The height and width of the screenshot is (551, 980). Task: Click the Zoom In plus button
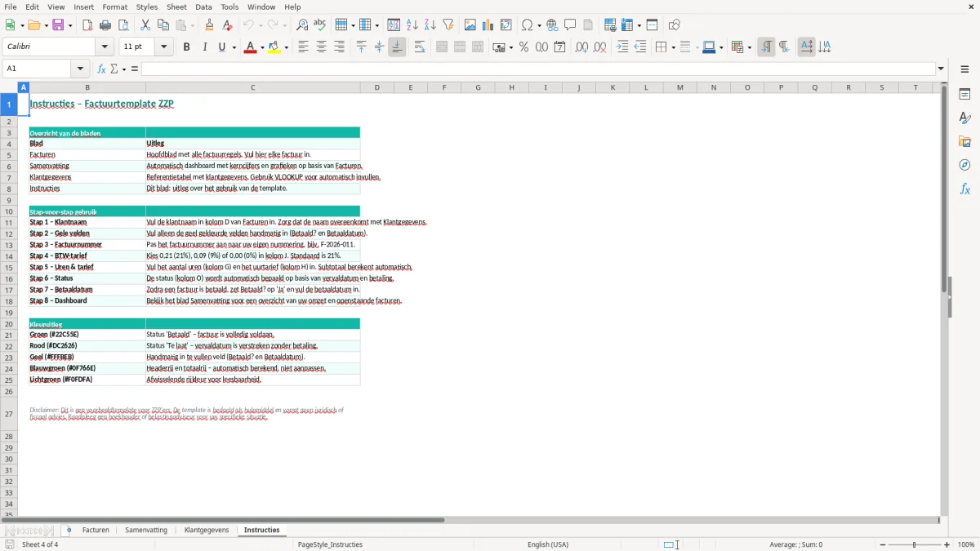947,544
